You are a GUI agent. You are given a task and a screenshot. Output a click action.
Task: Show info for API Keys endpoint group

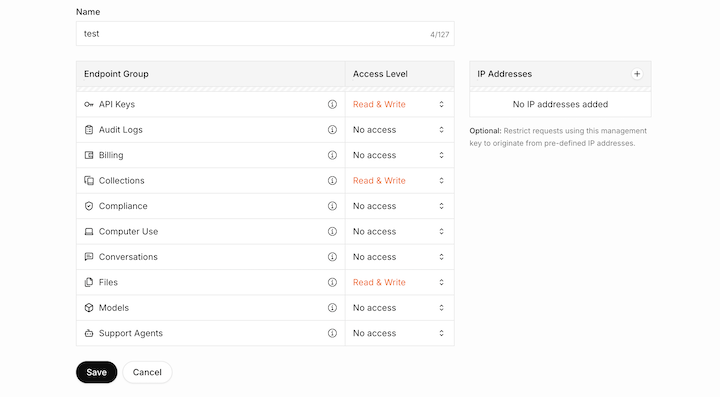(x=332, y=105)
